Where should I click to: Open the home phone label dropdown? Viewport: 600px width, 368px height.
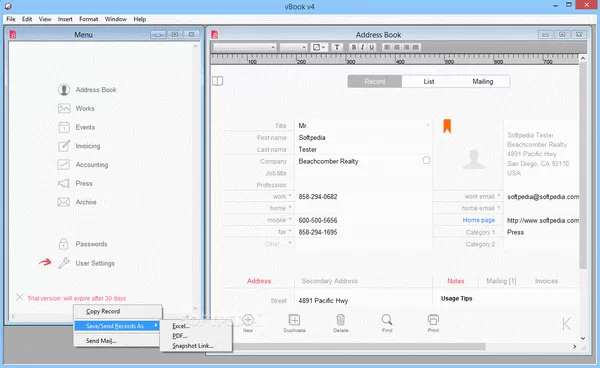pyautogui.click(x=290, y=207)
